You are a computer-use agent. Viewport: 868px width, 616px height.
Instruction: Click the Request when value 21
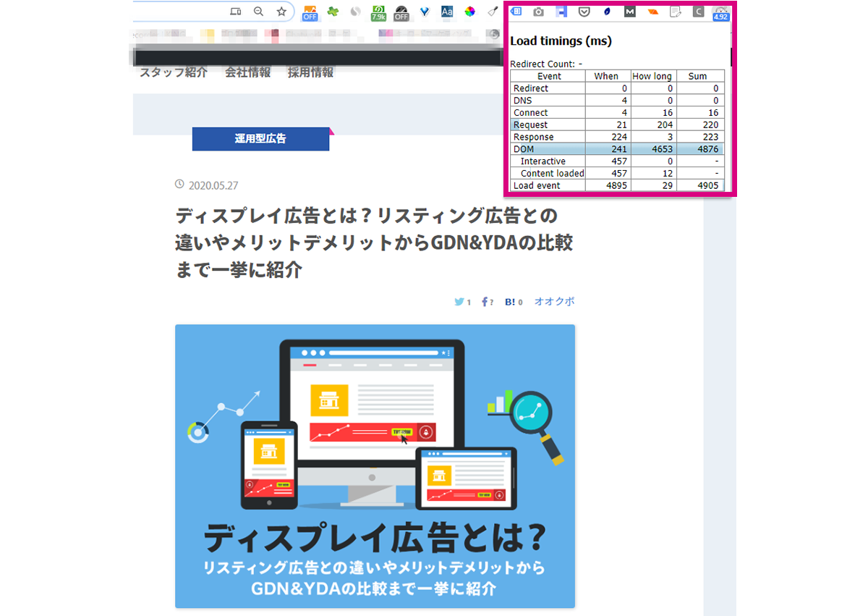tap(622, 125)
